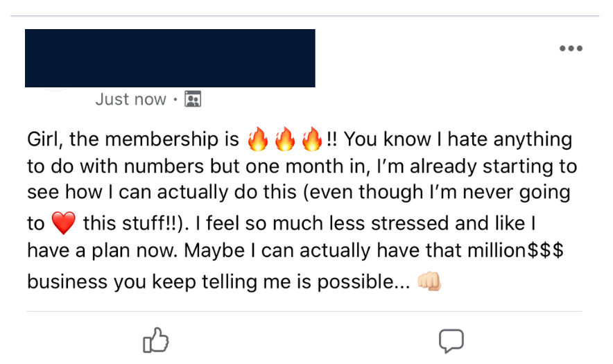Open comments via the speech bubble icon
613x364 pixels.
(x=451, y=341)
